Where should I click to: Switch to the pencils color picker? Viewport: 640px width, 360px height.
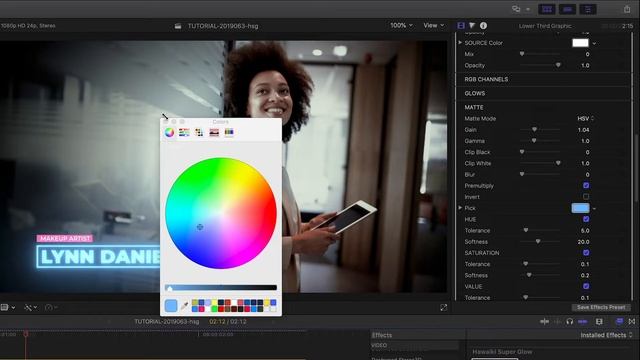[x=229, y=132]
